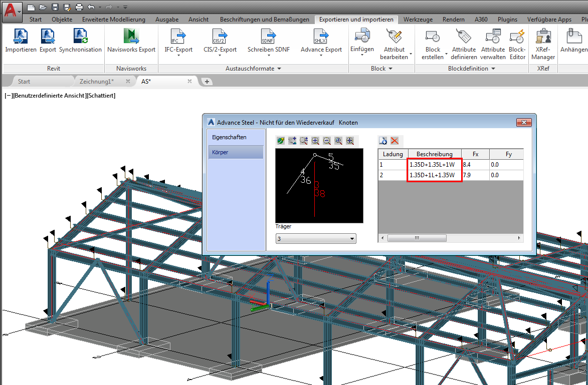Create a new drawing from quick access toolbar

tap(32, 7)
